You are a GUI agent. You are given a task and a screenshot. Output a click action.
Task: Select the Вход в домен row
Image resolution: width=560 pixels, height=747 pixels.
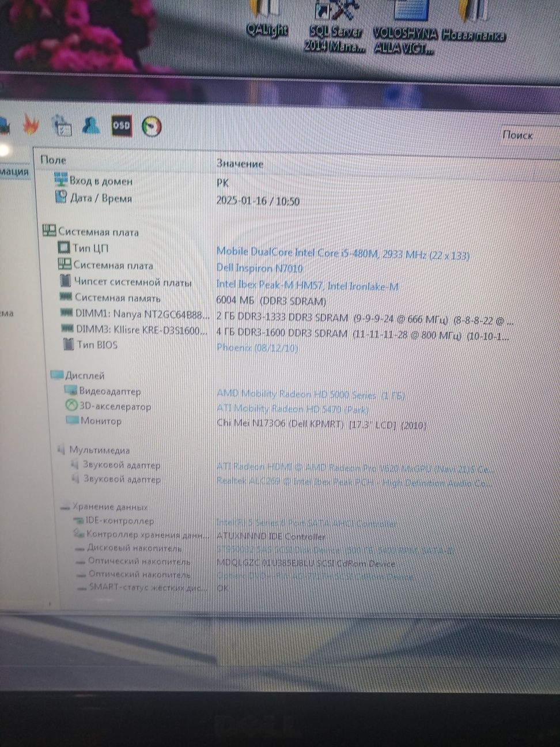tap(101, 181)
